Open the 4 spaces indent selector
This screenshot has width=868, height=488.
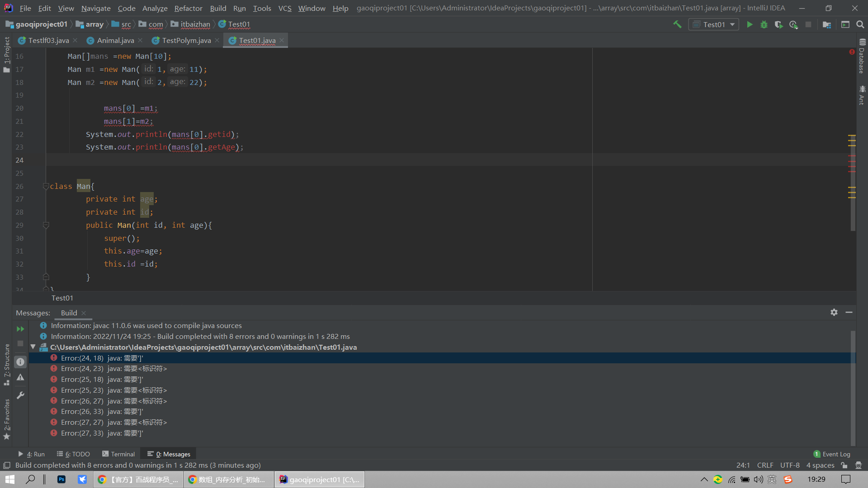tap(820, 465)
